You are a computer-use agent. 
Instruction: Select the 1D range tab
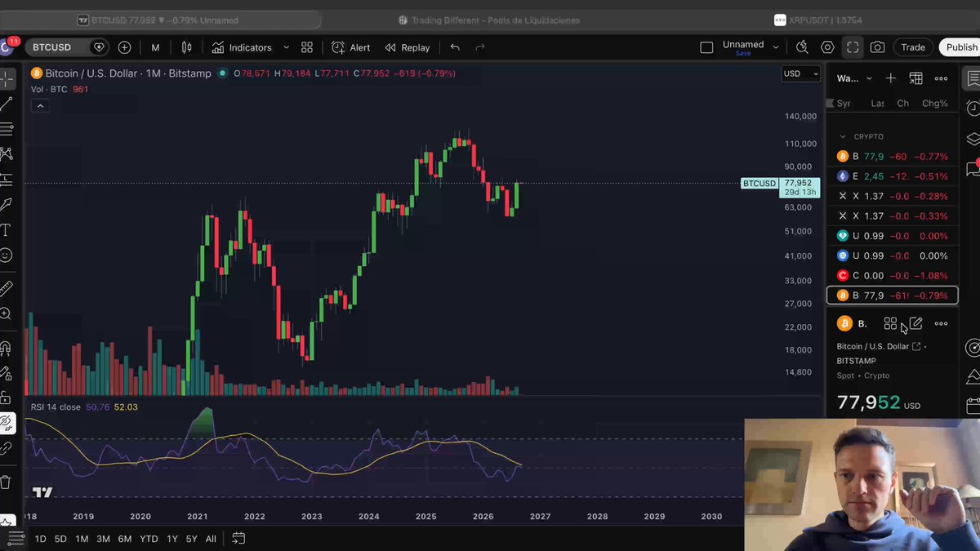click(40, 539)
